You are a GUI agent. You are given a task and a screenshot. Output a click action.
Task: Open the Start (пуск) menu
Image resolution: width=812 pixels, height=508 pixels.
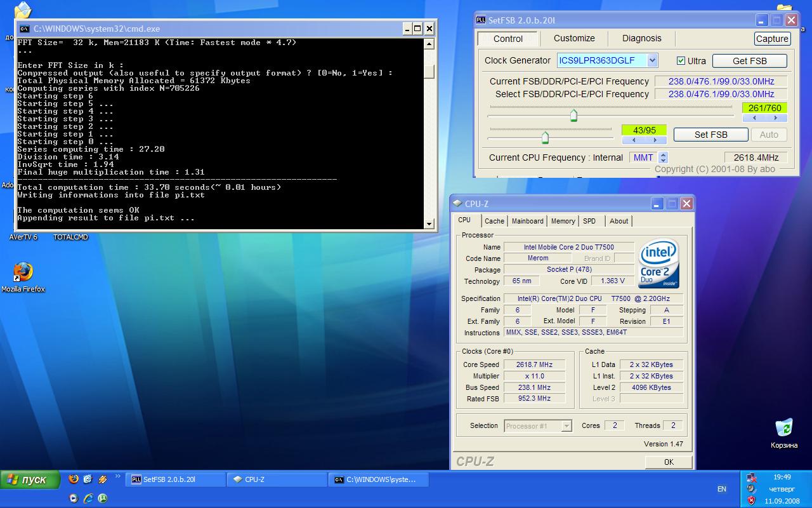click(30, 479)
